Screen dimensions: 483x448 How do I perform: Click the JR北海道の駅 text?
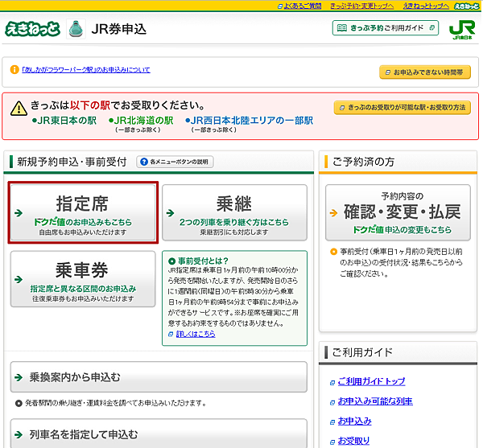(x=141, y=121)
